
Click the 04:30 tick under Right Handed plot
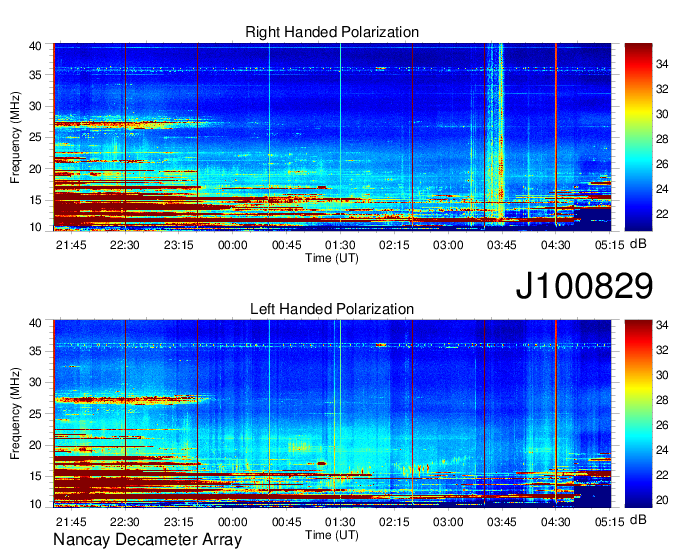556,245
